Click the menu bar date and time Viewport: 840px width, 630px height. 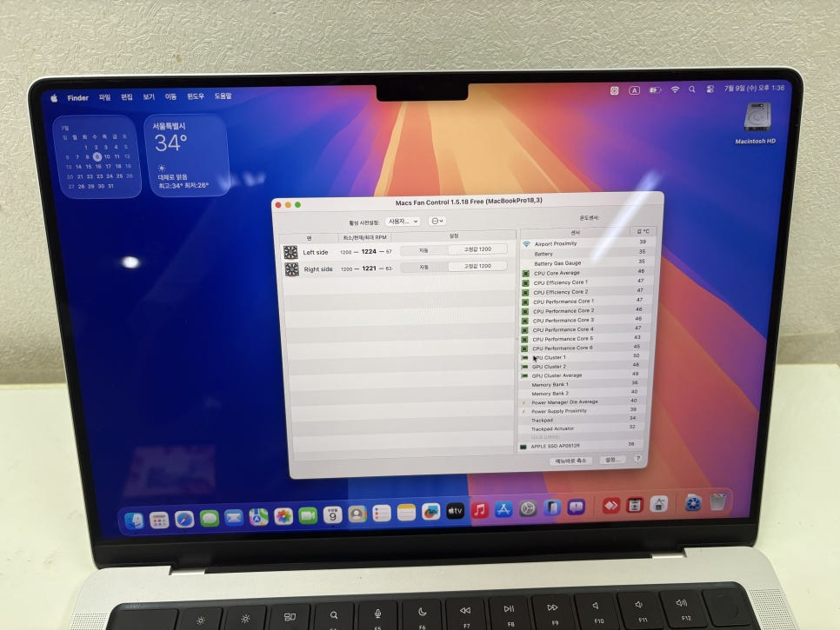[x=754, y=88]
